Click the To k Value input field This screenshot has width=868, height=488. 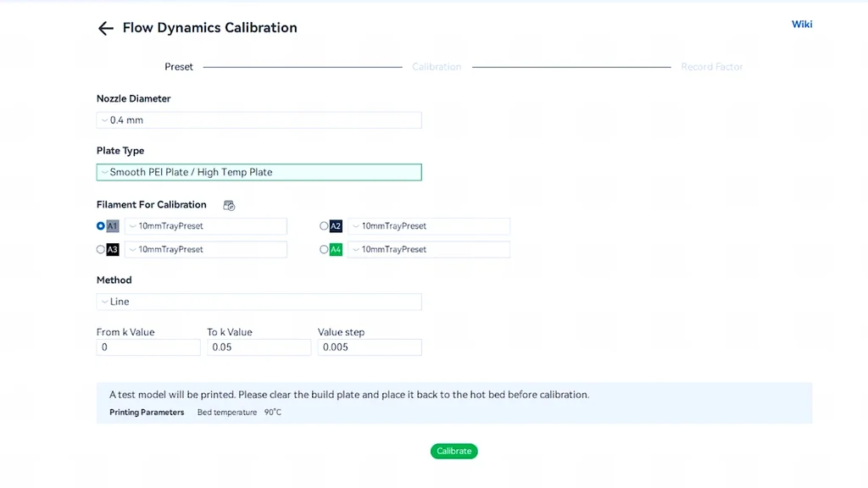[x=259, y=347]
